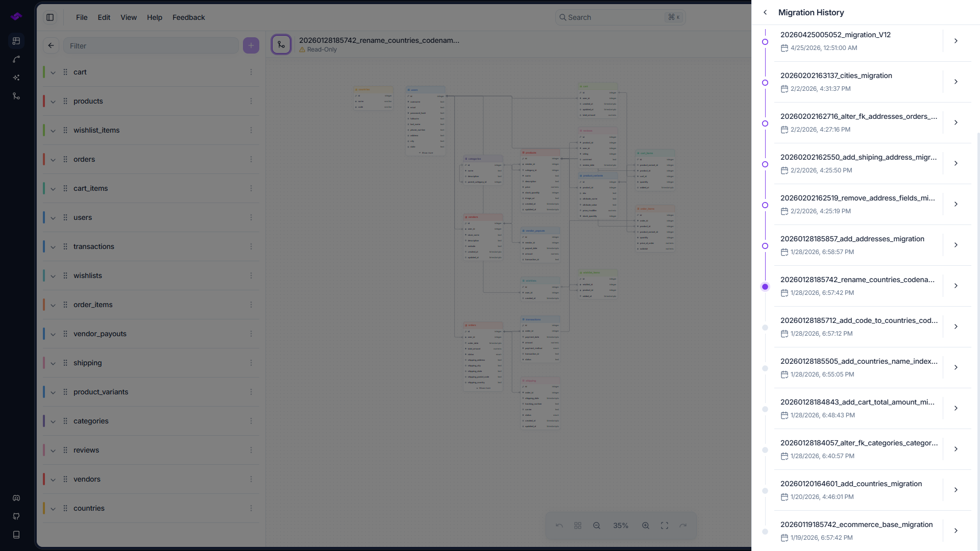The image size is (980, 551).
Task: Expand the cart_items table row
Action: (x=53, y=189)
